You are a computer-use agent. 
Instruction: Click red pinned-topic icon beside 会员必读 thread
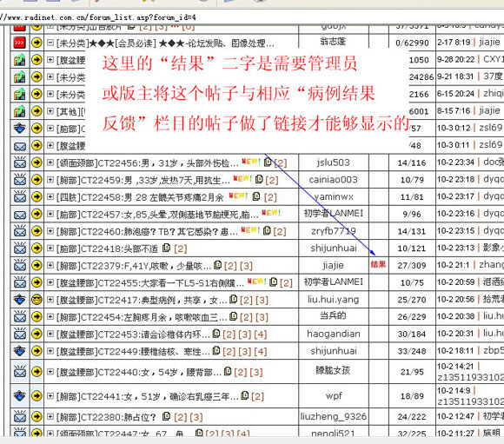point(20,43)
